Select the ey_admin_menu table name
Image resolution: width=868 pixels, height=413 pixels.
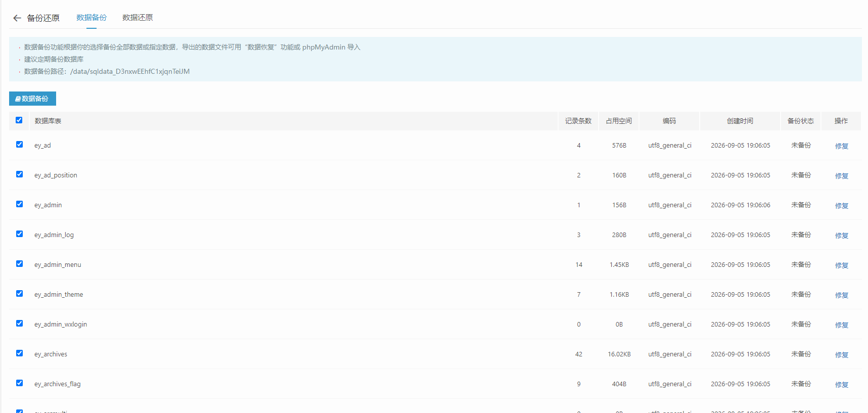pyautogui.click(x=58, y=265)
